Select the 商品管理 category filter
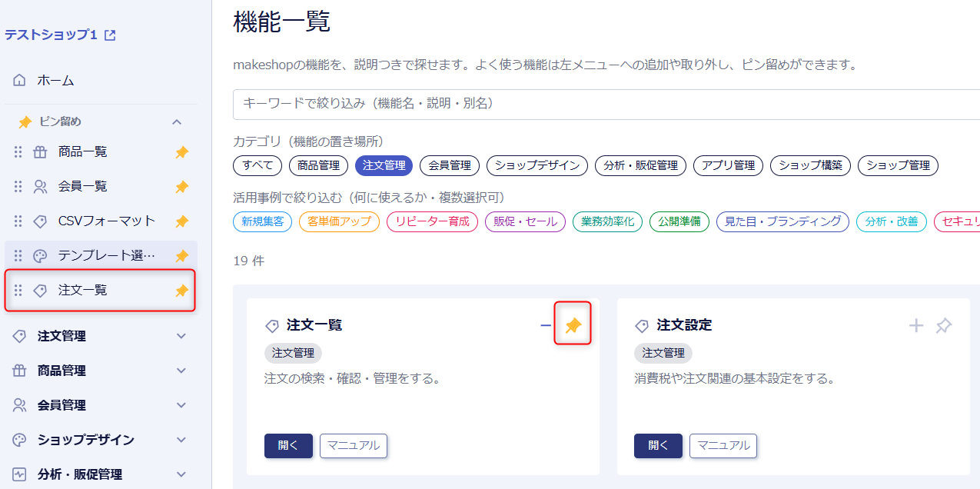980x489 pixels. click(x=318, y=165)
